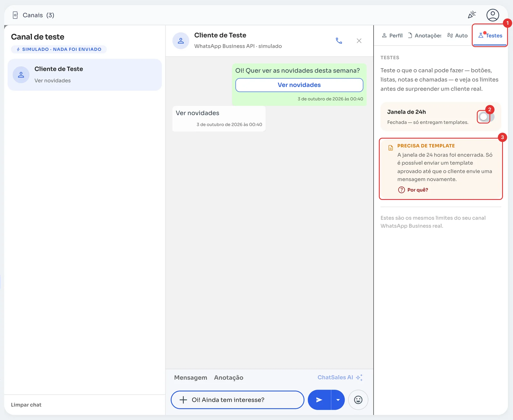
Task: Open the Auto tab
Action: (x=458, y=36)
